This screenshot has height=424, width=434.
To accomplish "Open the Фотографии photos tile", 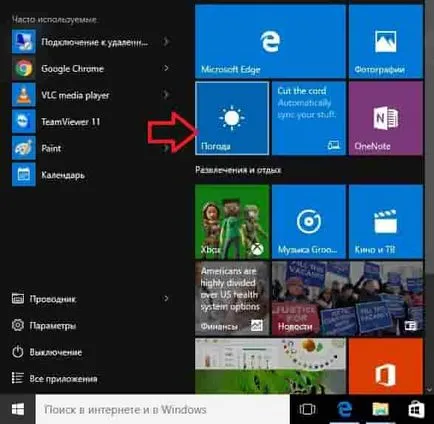I will coord(386,42).
